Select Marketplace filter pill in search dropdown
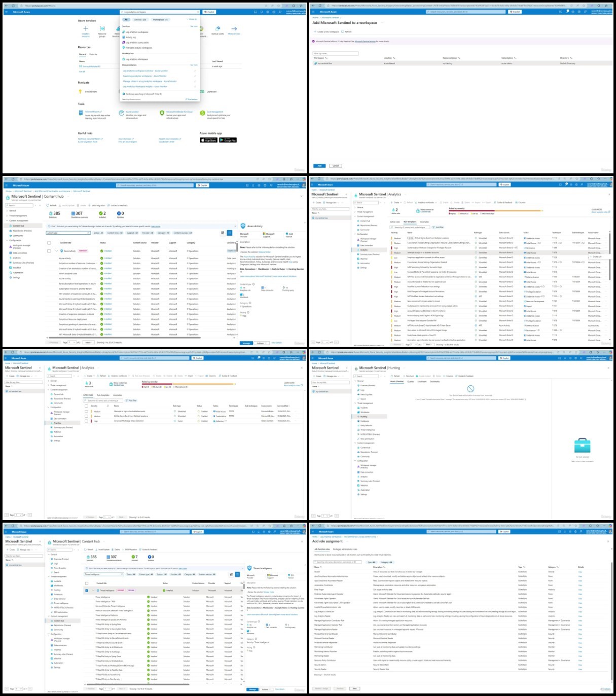The image size is (616, 696). pos(160,20)
